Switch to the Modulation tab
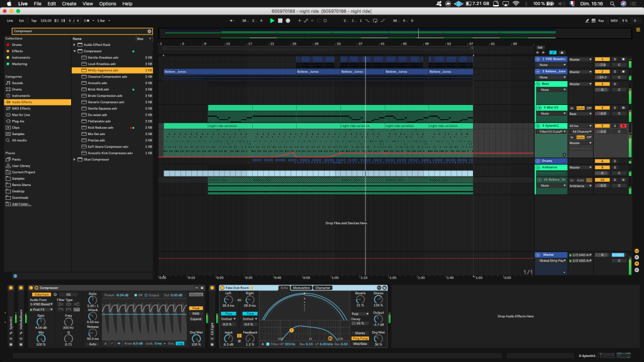This screenshot has width=644, height=362. [x=301, y=288]
